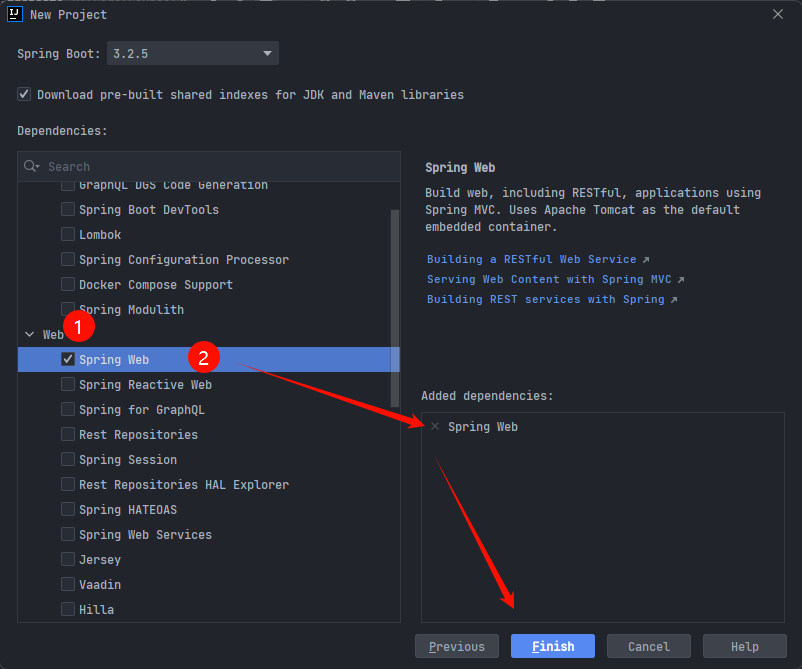The image size is (802, 669).
Task: Click the dependency list scrollbar
Action: click(394, 308)
